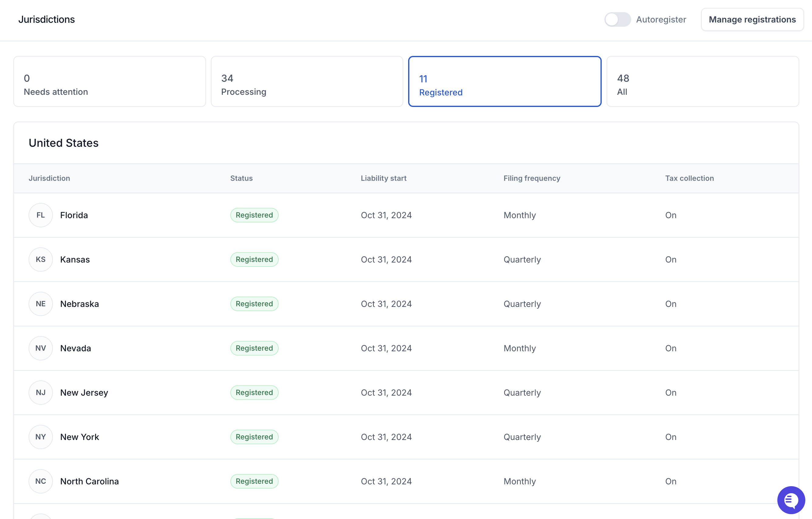This screenshot has height=519, width=812.
Task: Click Nevada's Registered status badge
Action: pos(254,348)
